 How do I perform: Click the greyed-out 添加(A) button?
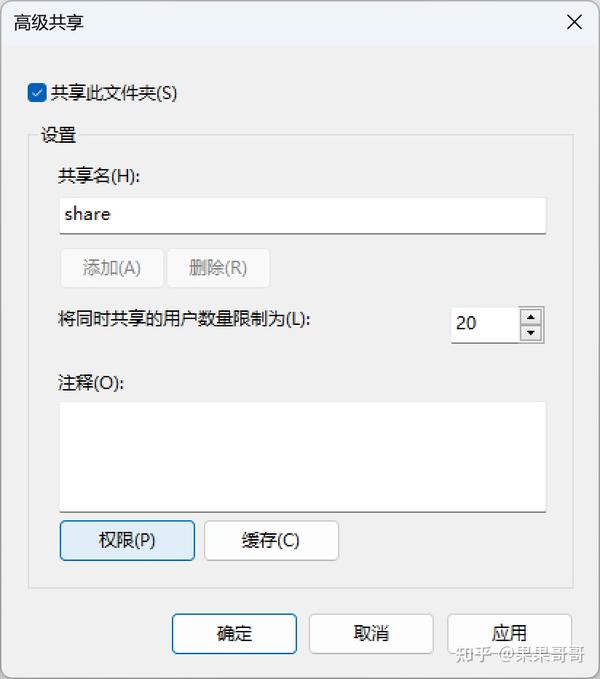coord(112,268)
